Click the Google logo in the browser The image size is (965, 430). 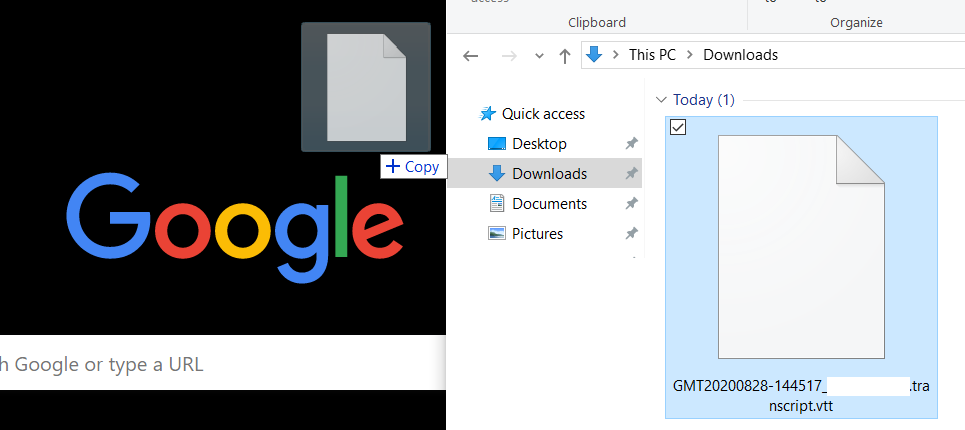coord(234,226)
